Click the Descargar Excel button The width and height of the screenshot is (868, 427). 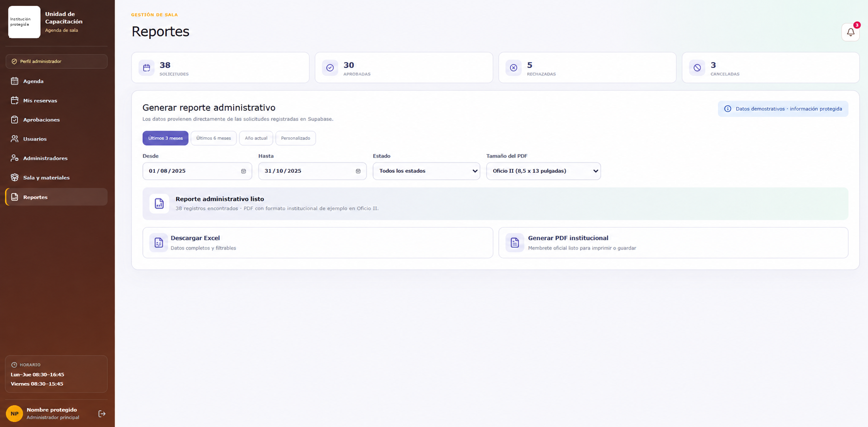[x=318, y=243]
